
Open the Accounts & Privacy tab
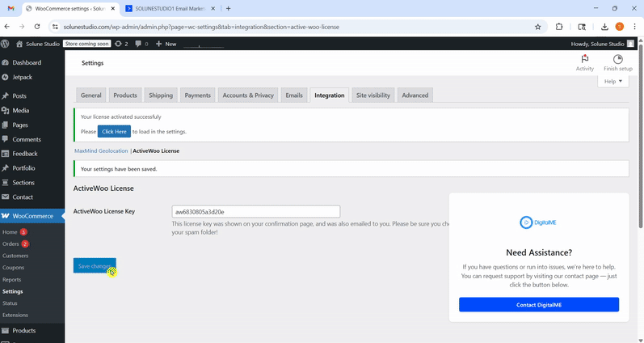click(x=248, y=95)
